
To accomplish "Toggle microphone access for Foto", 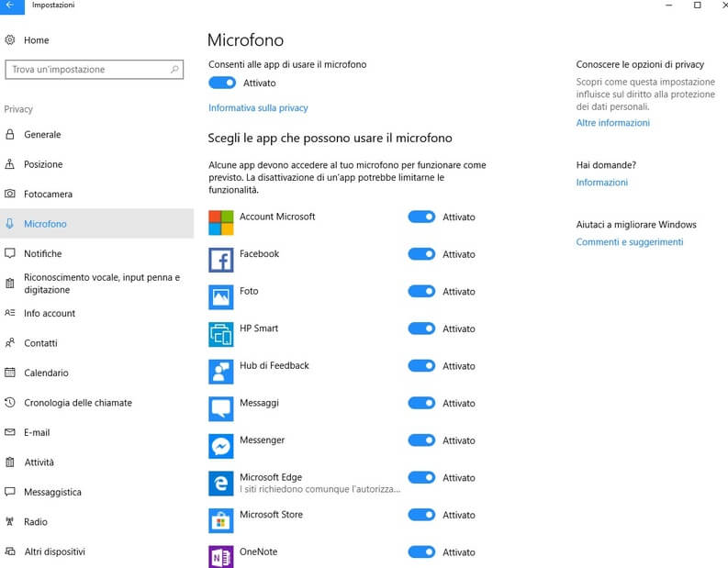I will pos(421,291).
